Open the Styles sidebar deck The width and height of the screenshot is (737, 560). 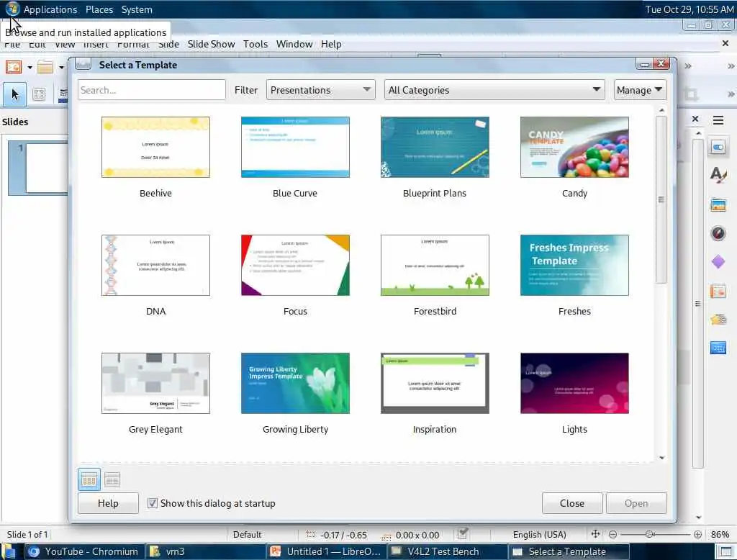point(718,176)
